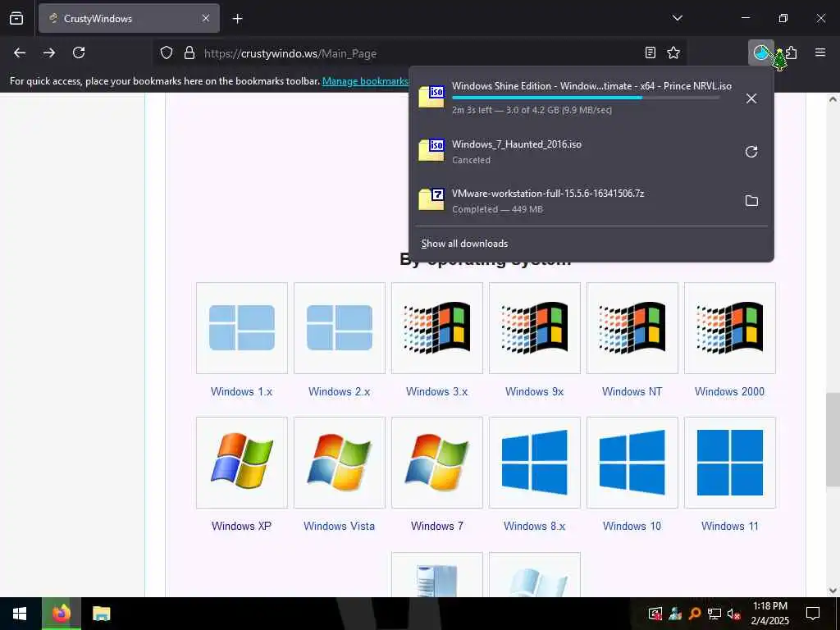Follow the Windows 10 text link
Image resolution: width=840 pixels, height=630 pixels.
(632, 526)
